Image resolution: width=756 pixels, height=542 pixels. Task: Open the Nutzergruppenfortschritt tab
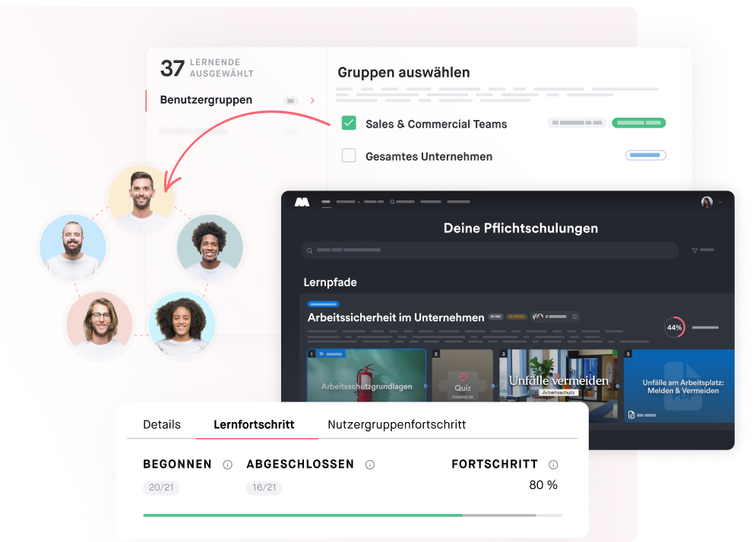(396, 424)
